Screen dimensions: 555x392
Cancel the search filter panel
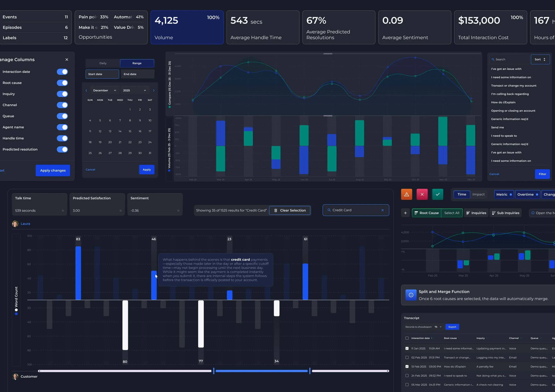coord(494,174)
